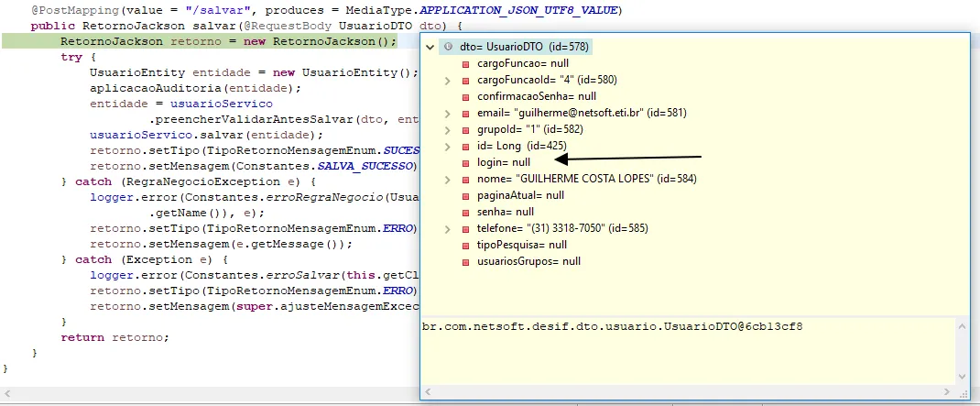Viewport: 980px width, 406px height.
Task: Select the login= null row
Action: (x=504, y=162)
